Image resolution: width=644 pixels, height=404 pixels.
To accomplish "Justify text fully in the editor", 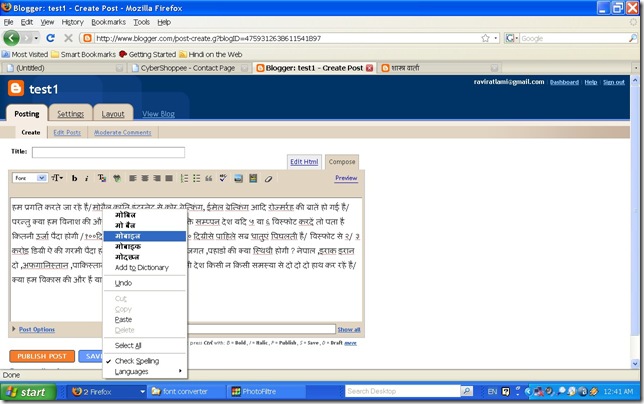I will point(169,178).
